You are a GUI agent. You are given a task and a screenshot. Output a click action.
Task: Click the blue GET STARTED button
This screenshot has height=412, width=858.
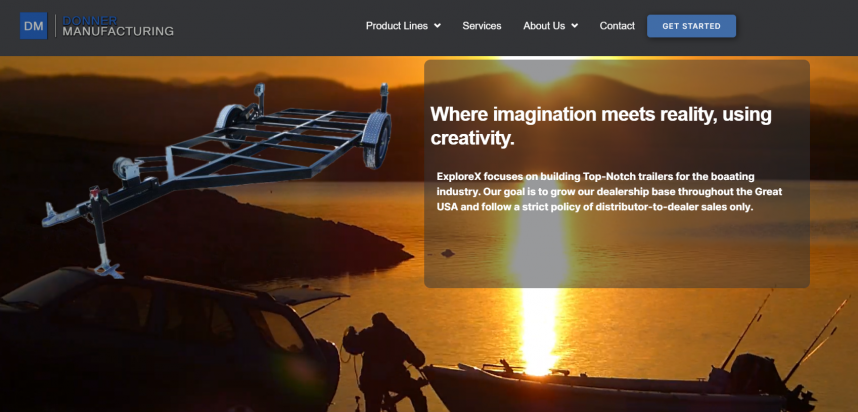coord(691,26)
